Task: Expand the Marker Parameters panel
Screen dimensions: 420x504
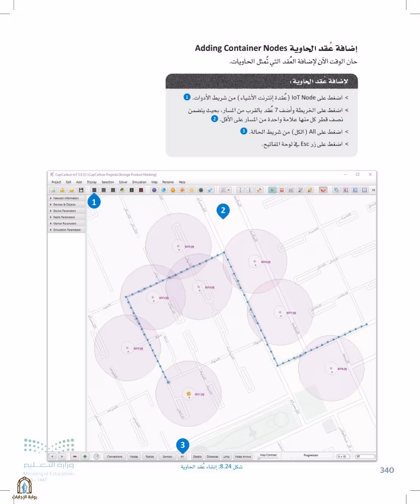Action: click(x=66, y=224)
